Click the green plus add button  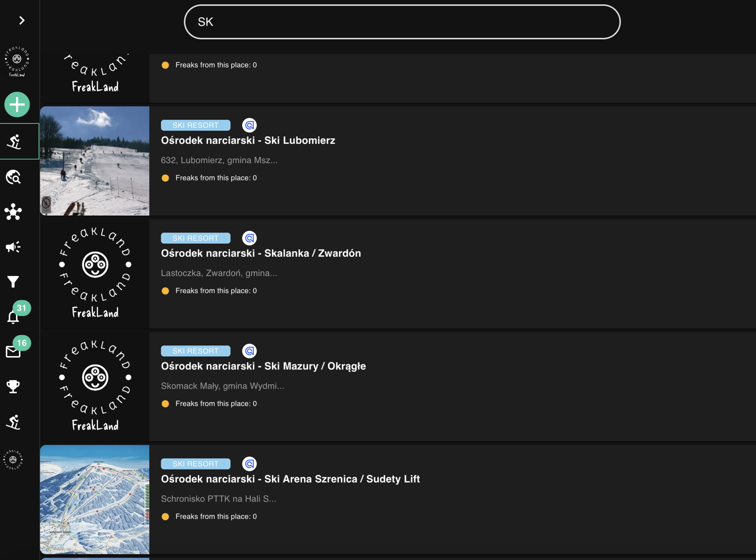point(17,105)
